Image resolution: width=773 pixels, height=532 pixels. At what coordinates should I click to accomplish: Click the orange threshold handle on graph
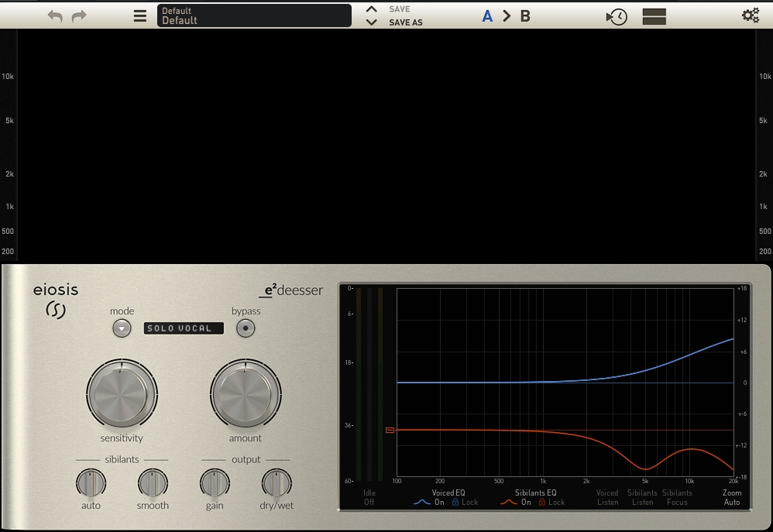[390, 430]
